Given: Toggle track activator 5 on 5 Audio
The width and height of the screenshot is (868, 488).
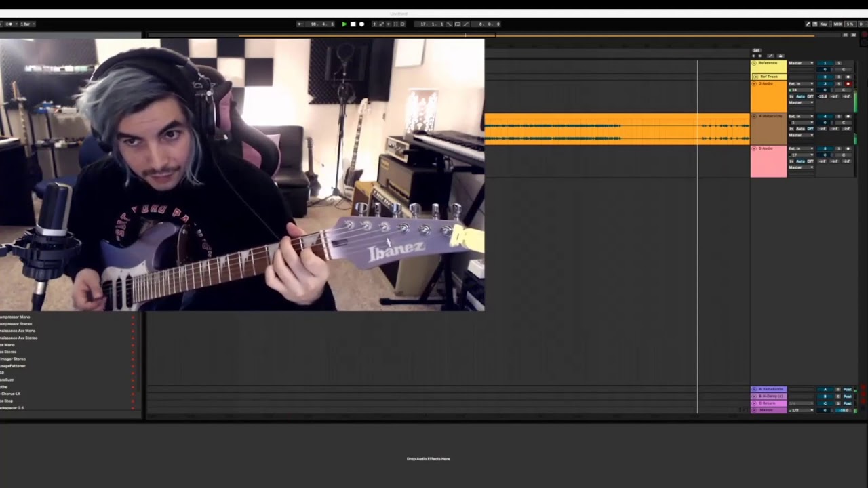Looking at the screenshot, I should (x=825, y=148).
